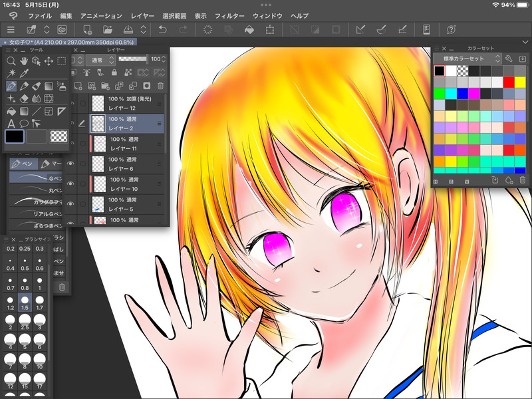Create a new layer folder
The image size is (532, 399).
(105, 86)
